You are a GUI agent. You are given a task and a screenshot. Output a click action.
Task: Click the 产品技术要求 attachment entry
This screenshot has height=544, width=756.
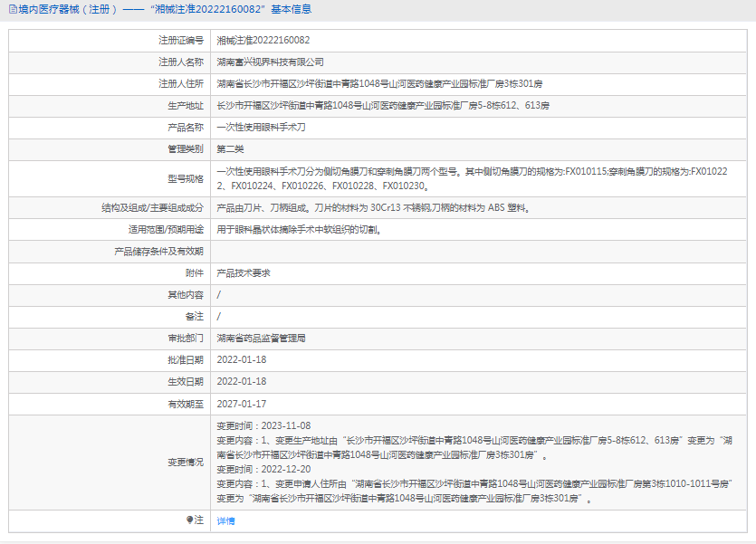244,272
